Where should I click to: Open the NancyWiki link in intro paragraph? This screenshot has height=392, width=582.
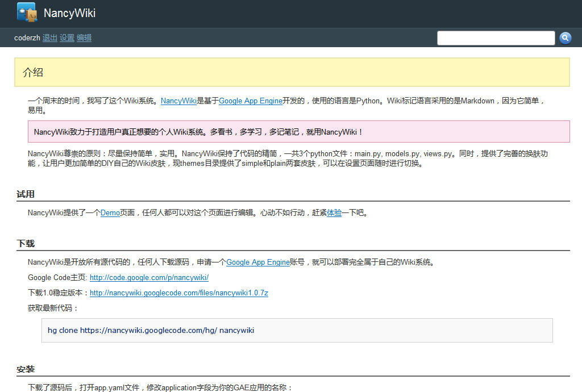[x=178, y=101]
